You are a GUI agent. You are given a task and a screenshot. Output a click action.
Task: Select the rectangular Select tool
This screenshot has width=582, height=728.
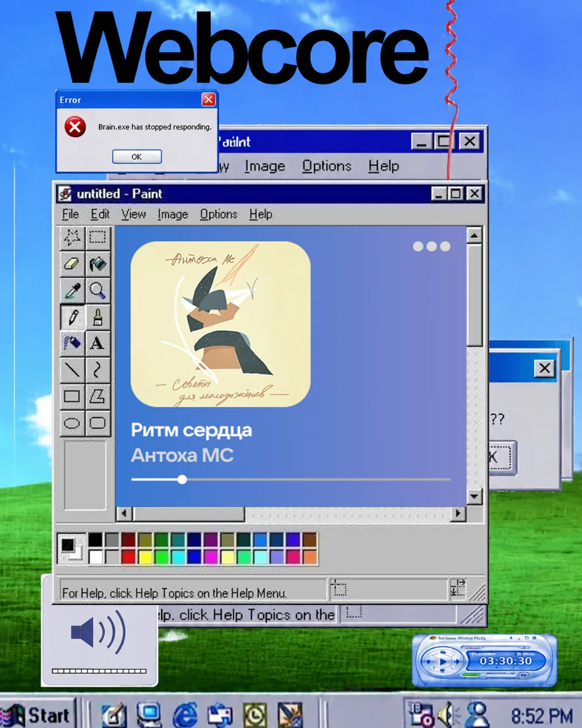click(x=98, y=237)
